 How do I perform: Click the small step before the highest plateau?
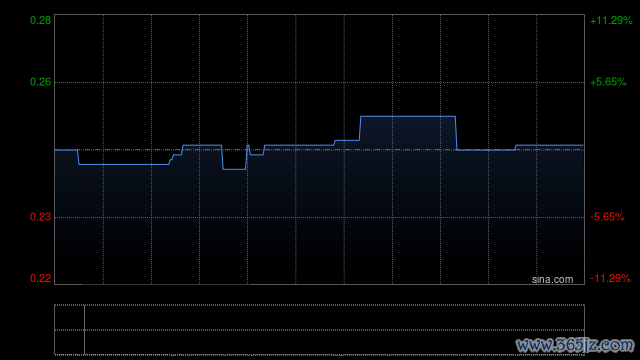pyautogui.click(x=347, y=140)
